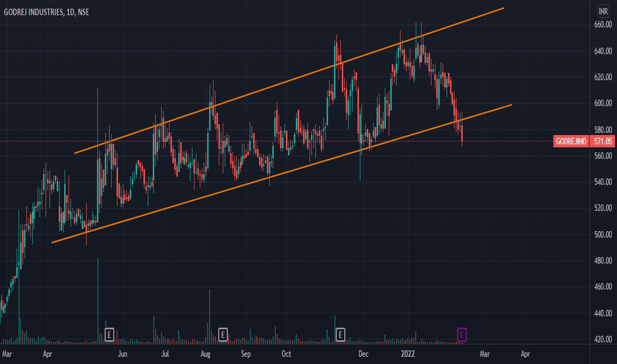
Task: Click the Apr label at the time axis end
Action: pyautogui.click(x=526, y=354)
